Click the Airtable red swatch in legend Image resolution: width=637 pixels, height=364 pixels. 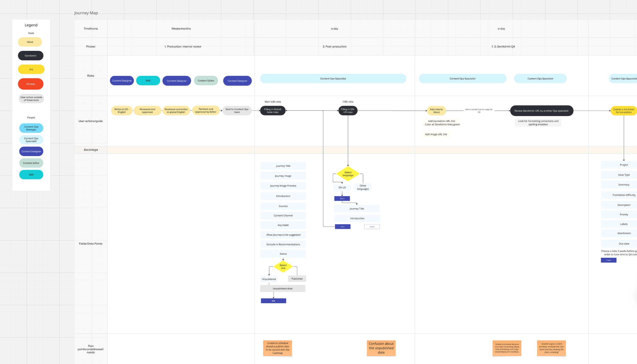pos(31,84)
